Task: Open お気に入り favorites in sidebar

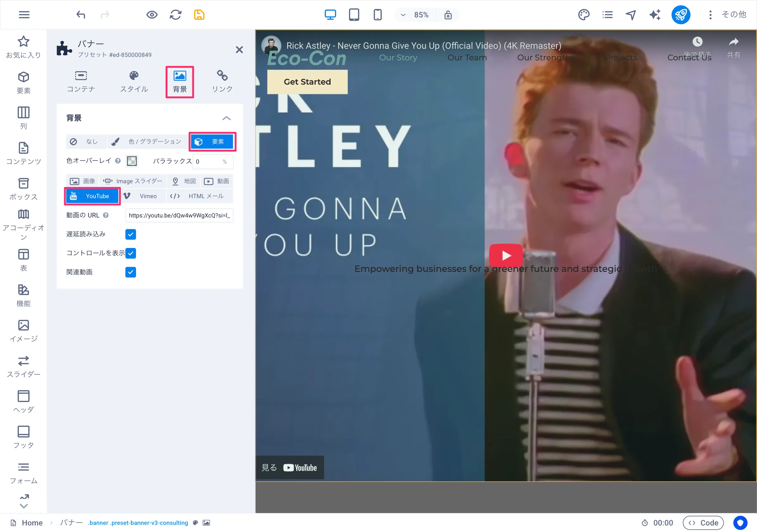Action: point(23,48)
